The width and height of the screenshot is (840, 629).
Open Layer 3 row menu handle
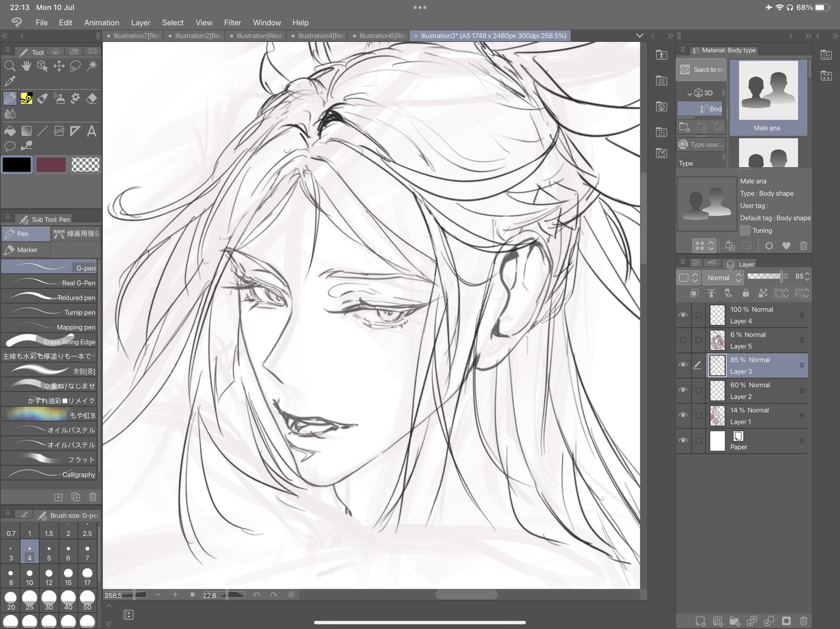point(802,365)
